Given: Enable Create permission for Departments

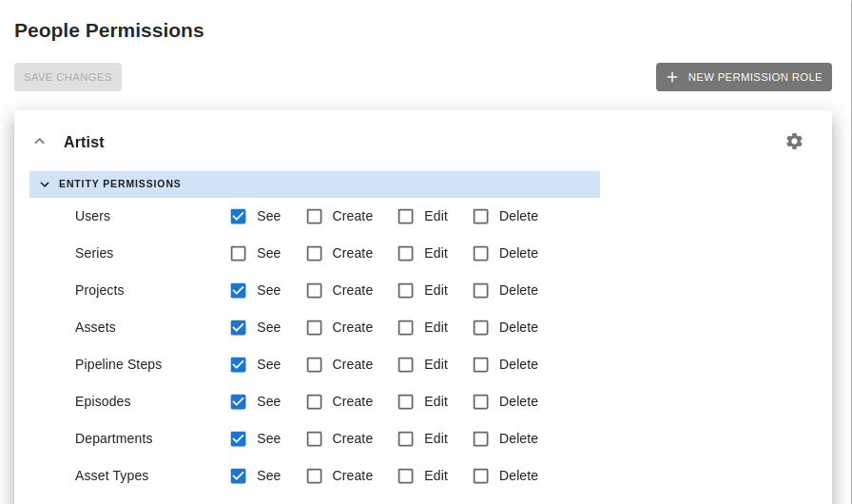Looking at the screenshot, I should [315, 438].
